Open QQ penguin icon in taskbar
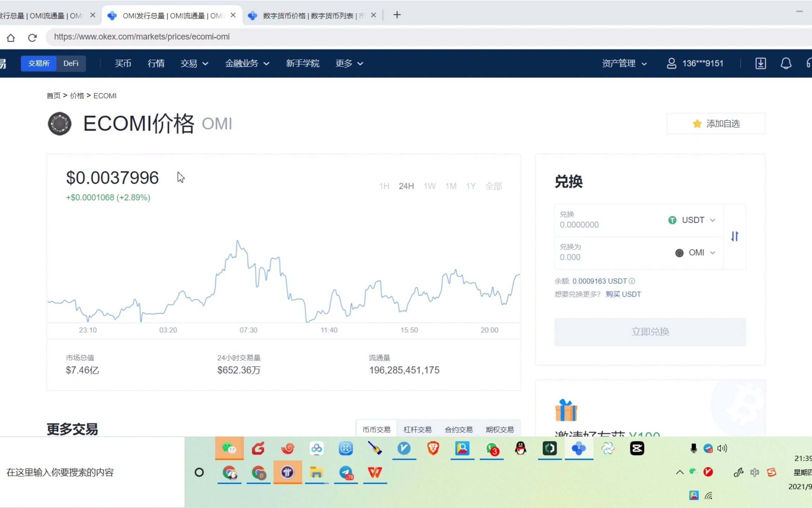 (521, 448)
